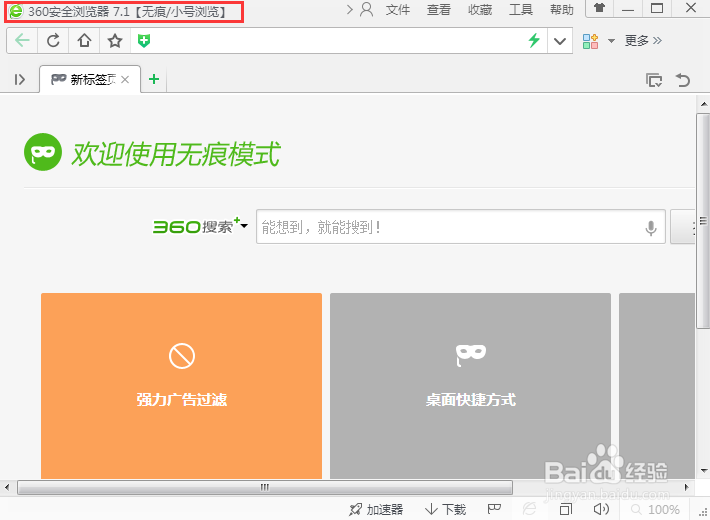
Task: Click the incognito mask logo
Action: click(x=43, y=152)
